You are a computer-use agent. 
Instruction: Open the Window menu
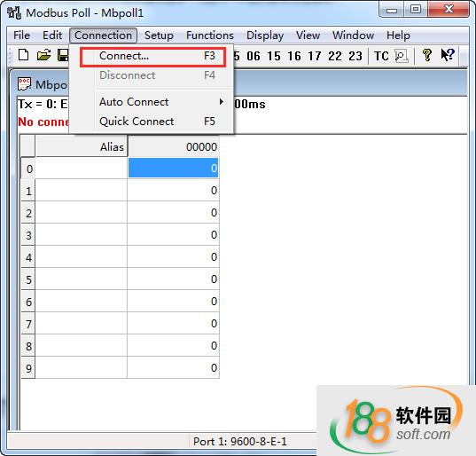pyautogui.click(x=353, y=35)
